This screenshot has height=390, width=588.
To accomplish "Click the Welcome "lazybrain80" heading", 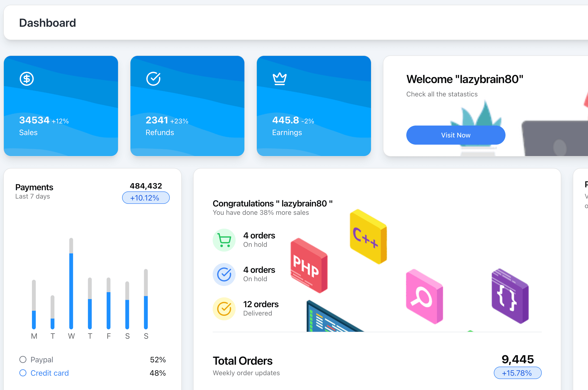I will click(465, 79).
